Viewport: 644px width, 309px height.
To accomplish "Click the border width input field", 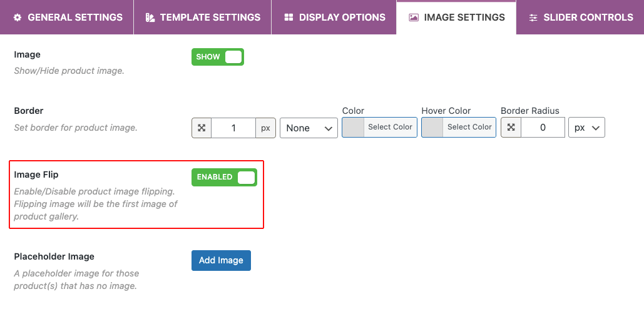I will pos(233,128).
